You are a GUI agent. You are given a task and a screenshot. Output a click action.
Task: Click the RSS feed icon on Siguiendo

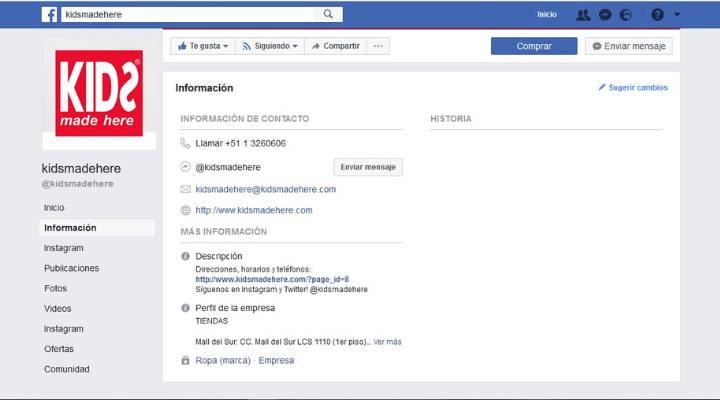(x=247, y=46)
